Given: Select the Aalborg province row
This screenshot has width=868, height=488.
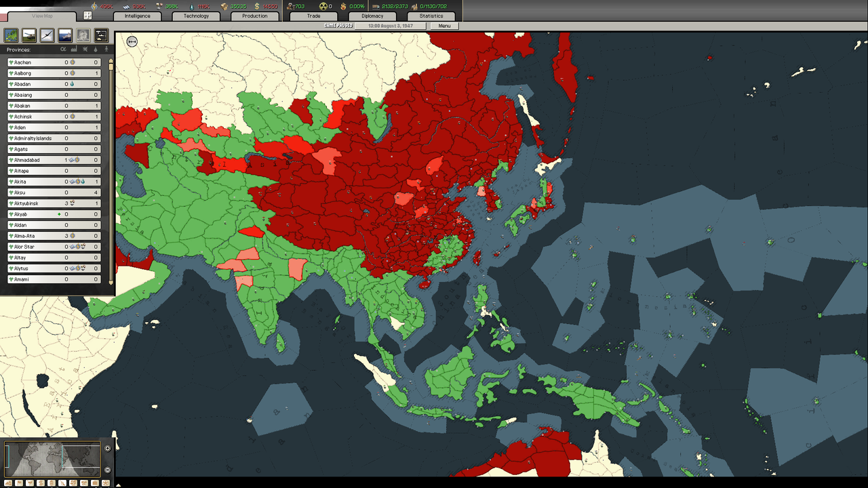Looking at the screenshot, I should tap(54, 73).
